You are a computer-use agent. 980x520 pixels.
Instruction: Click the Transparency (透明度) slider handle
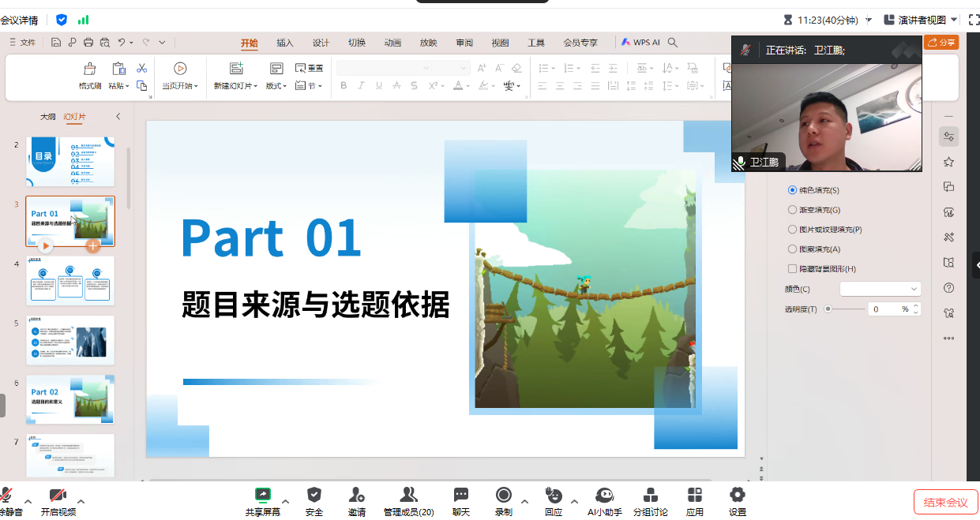[828, 309]
